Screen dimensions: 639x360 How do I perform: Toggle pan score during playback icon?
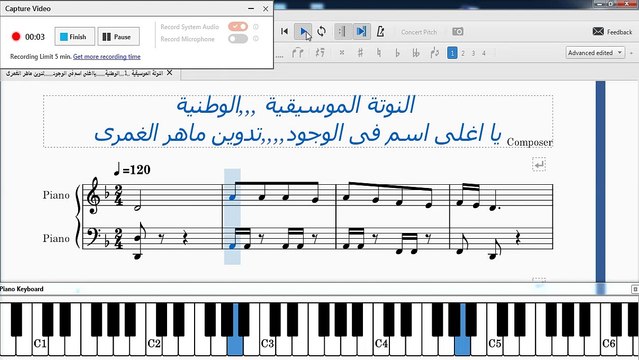(x=361, y=31)
